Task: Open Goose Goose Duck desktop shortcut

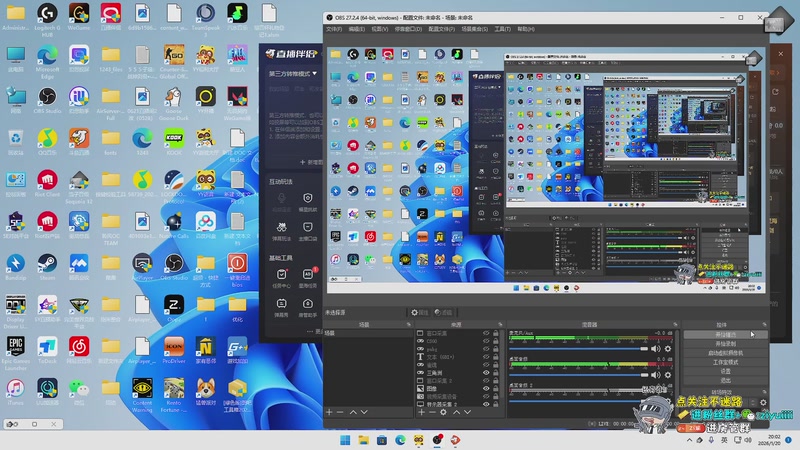Action: tap(174, 103)
